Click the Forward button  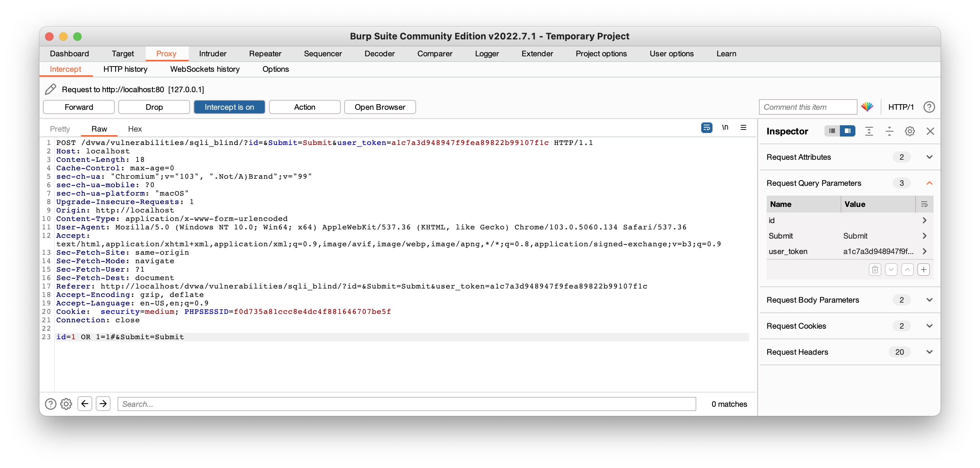click(x=79, y=107)
